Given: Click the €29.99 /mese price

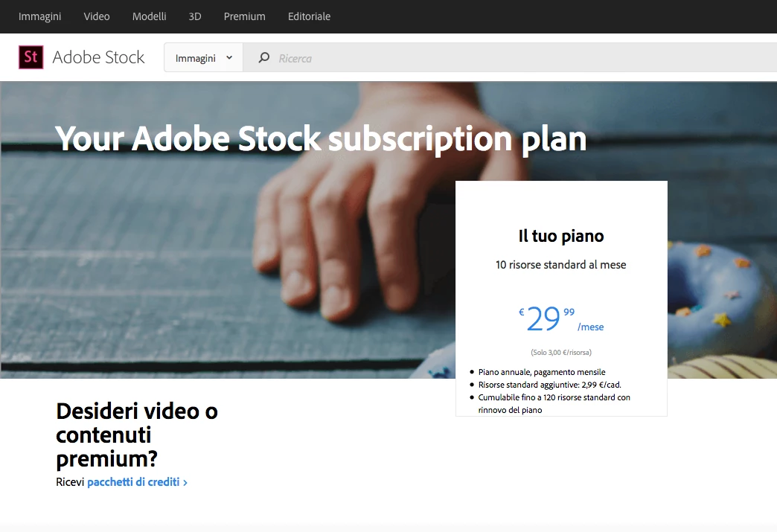Looking at the screenshot, I should pos(561,319).
